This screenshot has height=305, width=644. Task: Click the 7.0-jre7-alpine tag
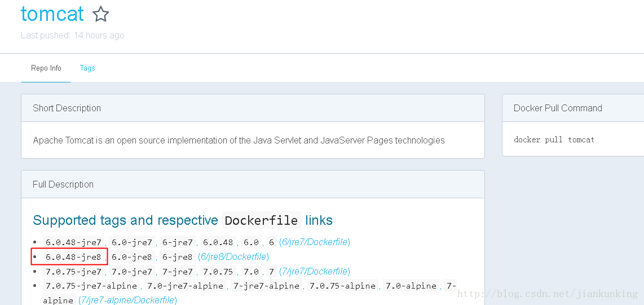pos(185,286)
